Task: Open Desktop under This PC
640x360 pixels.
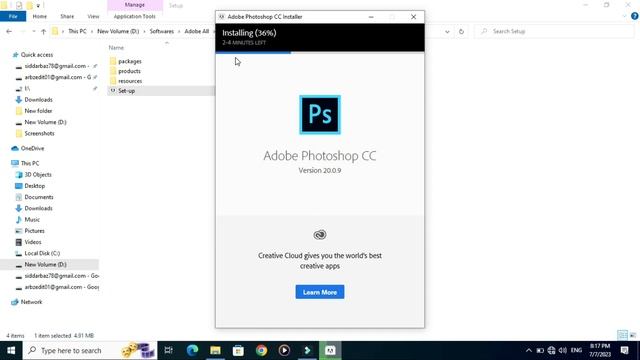Action: tap(35, 186)
